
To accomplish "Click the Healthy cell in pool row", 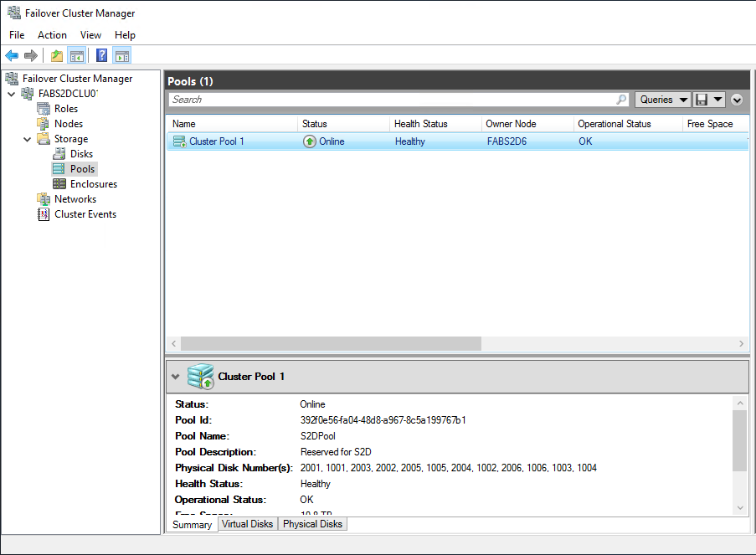I will [x=410, y=141].
